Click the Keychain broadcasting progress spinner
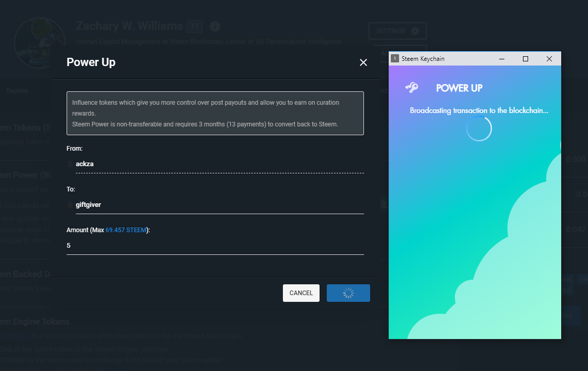The height and width of the screenshot is (371, 588). tap(479, 128)
